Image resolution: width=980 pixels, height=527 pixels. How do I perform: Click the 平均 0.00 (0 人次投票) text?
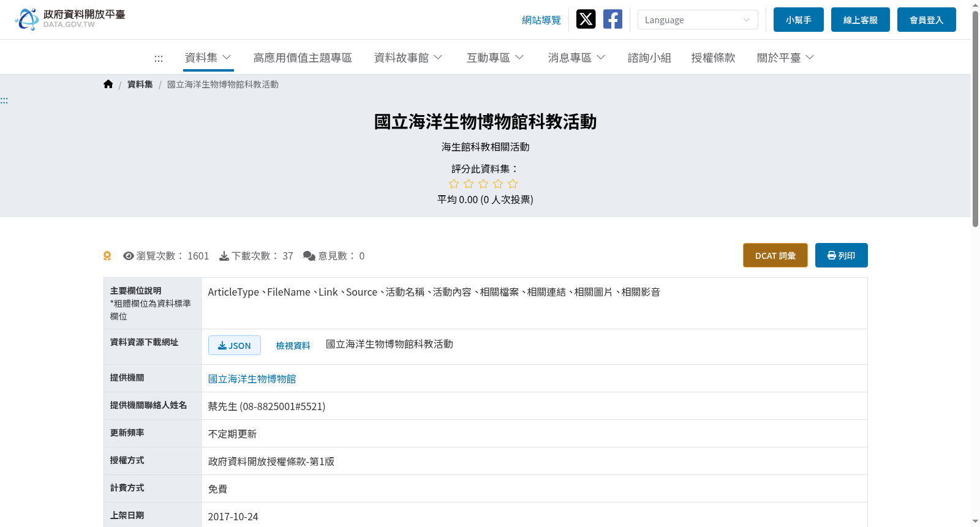(485, 200)
